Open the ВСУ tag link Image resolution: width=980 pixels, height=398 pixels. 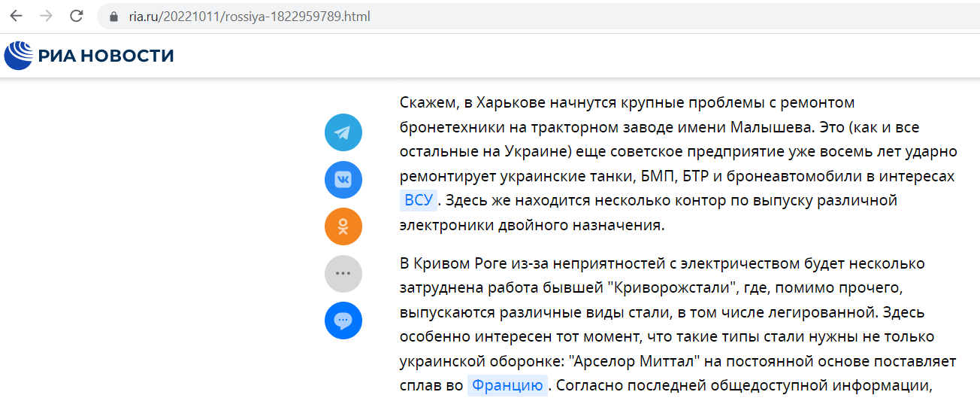click(x=419, y=200)
